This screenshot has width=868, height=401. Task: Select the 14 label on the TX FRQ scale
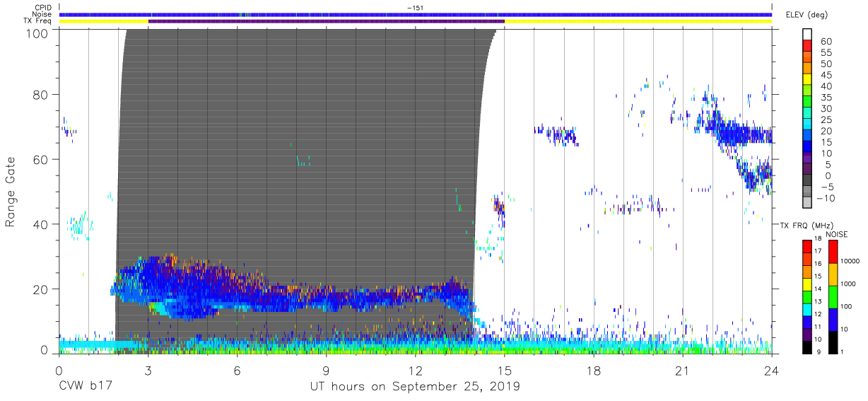(818, 289)
